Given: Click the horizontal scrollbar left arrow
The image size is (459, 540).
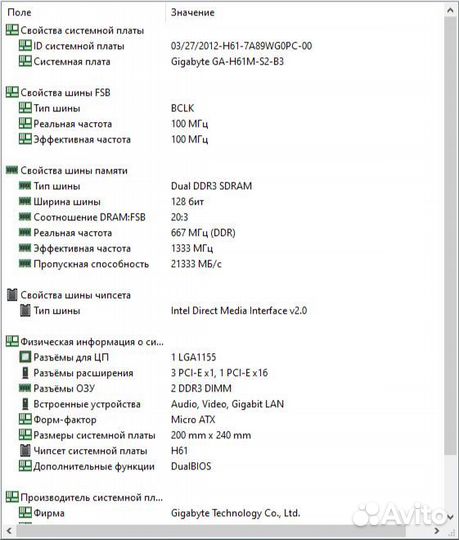Looking at the screenshot, I should click(9, 530).
